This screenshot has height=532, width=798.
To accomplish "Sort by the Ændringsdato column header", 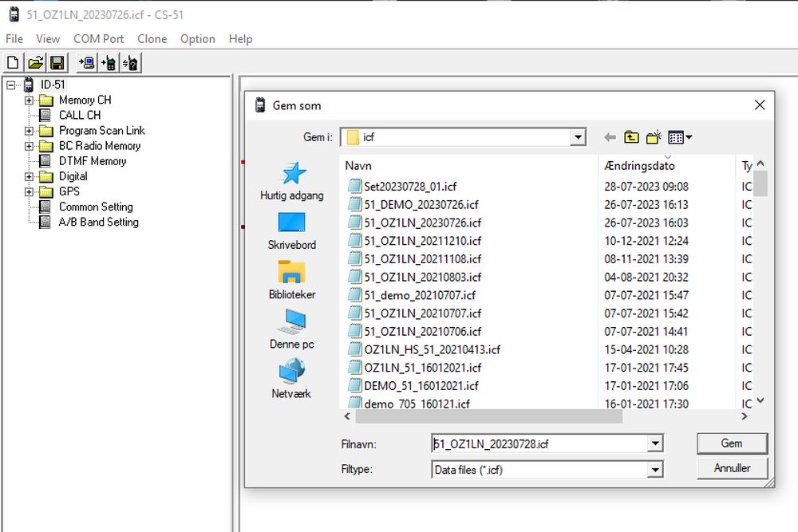I will click(x=666, y=166).
